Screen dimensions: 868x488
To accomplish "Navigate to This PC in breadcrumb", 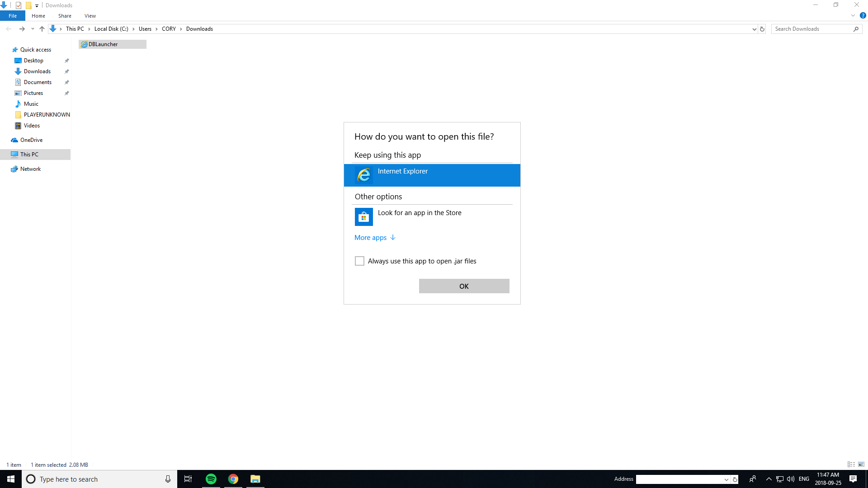I will pyautogui.click(x=75, y=29).
